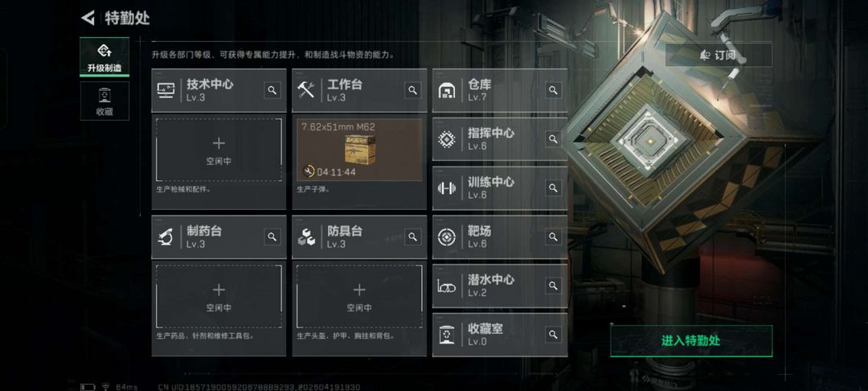868x391 pixels.
Task: Click the back arrow next to 特勤处
Action: pos(88,19)
